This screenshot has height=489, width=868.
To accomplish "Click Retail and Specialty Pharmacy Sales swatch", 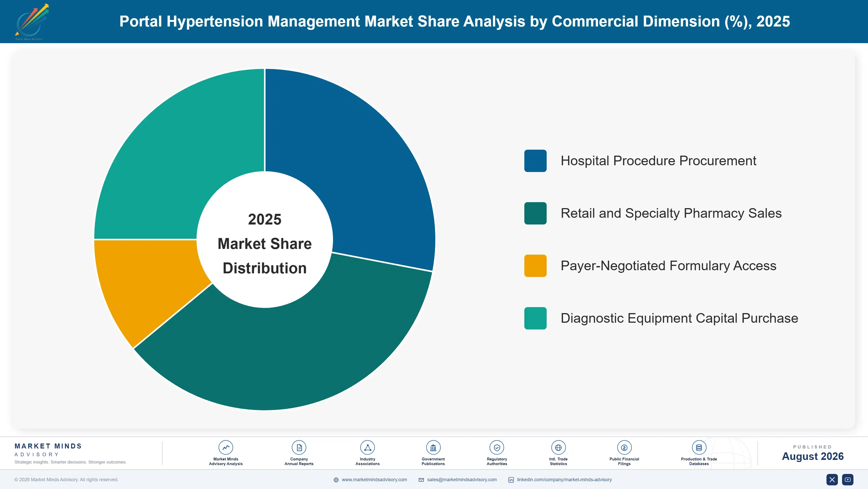I will point(535,213).
